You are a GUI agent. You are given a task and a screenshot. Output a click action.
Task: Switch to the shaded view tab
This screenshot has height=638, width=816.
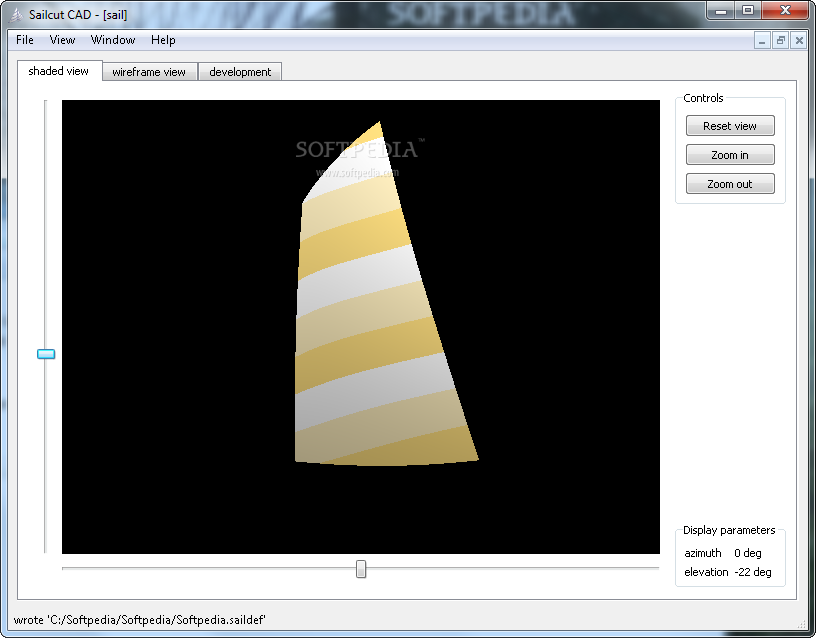click(59, 71)
